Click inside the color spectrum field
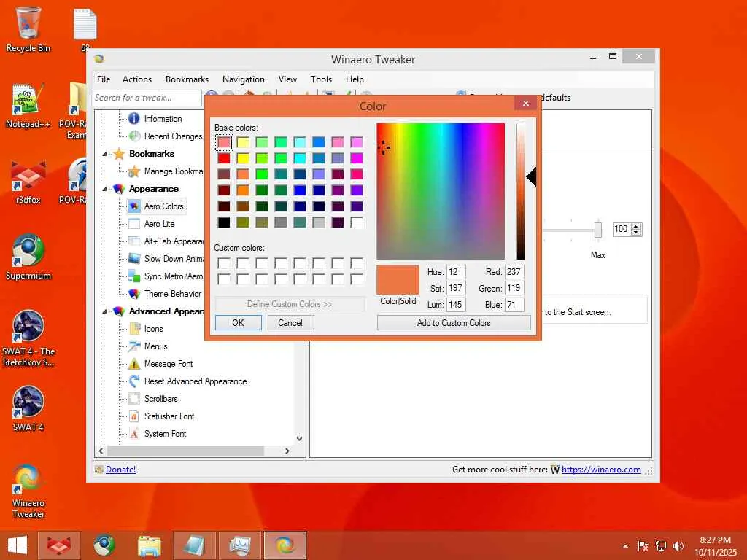Viewport: 747px width, 560px height. coord(440,191)
